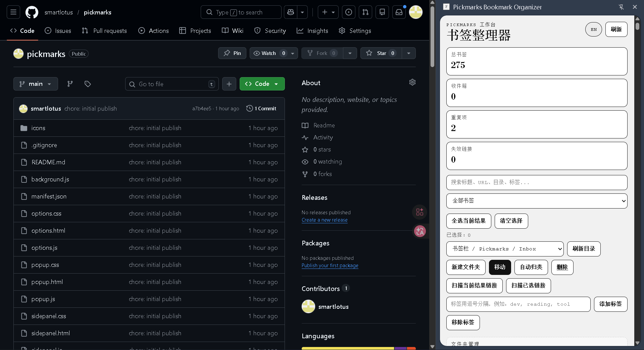
Task: Open the GitHub homepage logo
Action: (x=32, y=12)
